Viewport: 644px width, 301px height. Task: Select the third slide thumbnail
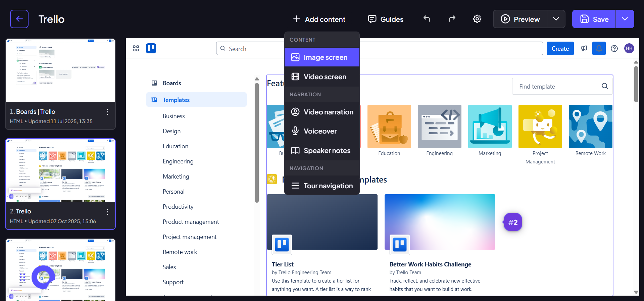[x=60, y=270]
